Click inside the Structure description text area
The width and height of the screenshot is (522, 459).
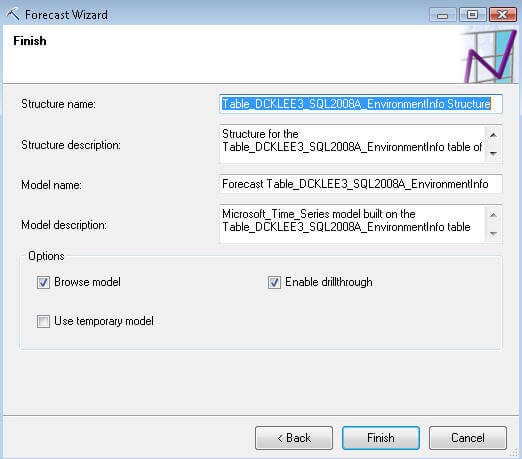point(352,144)
